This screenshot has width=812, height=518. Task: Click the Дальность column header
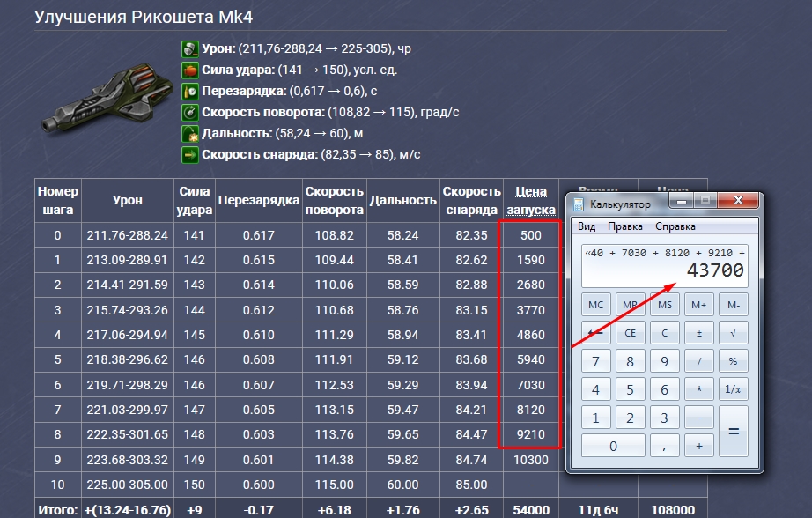click(x=402, y=201)
